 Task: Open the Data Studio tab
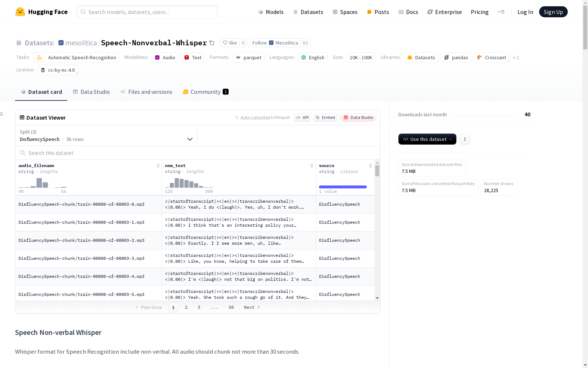[91, 92]
